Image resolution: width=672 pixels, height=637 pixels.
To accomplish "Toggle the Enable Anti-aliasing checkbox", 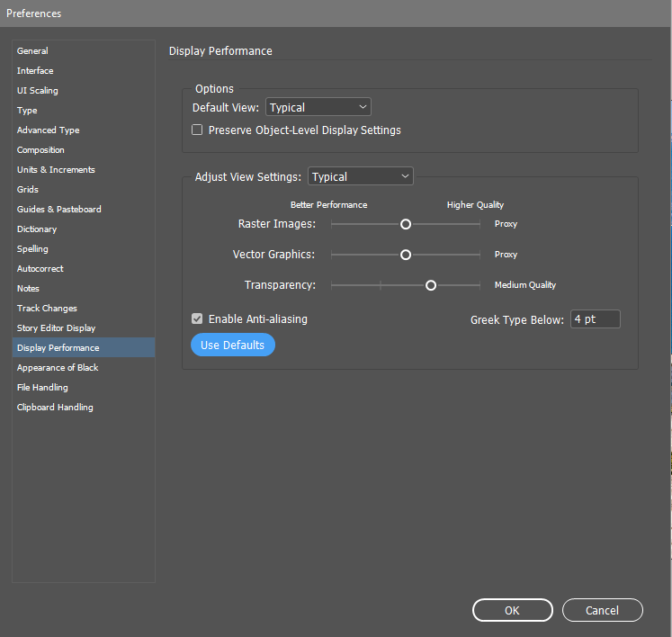I will pos(198,319).
